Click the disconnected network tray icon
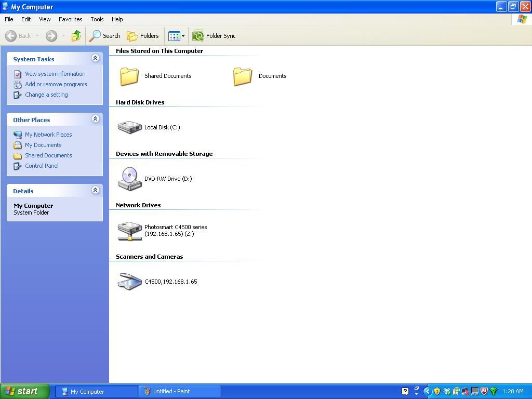Screen dimensions: 532x399 (x=465, y=392)
